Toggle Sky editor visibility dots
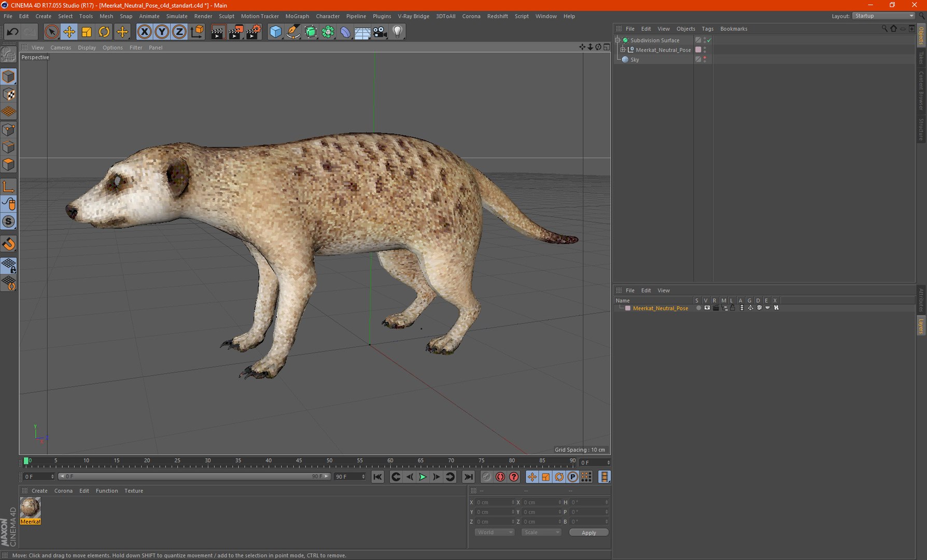The width and height of the screenshot is (927, 560). pyautogui.click(x=705, y=60)
